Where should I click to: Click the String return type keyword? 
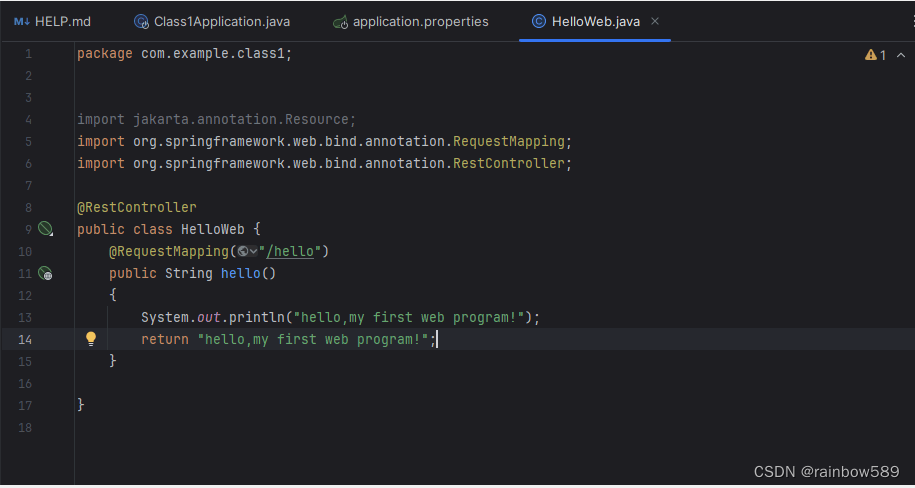[188, 273]
